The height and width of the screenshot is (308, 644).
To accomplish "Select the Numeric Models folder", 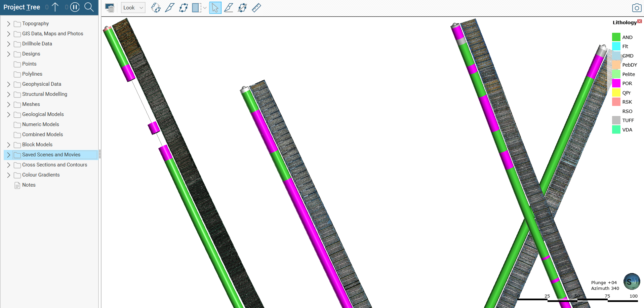I will (x=41, y=124).
